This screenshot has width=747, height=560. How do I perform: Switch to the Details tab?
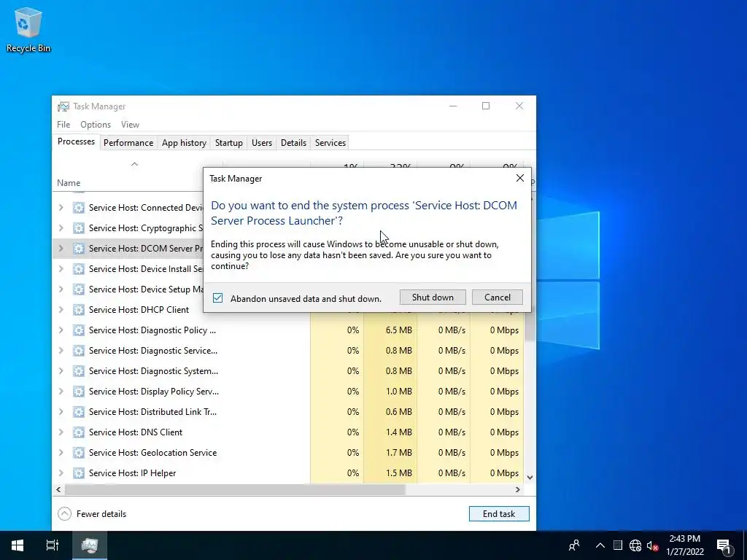[293, 143]
